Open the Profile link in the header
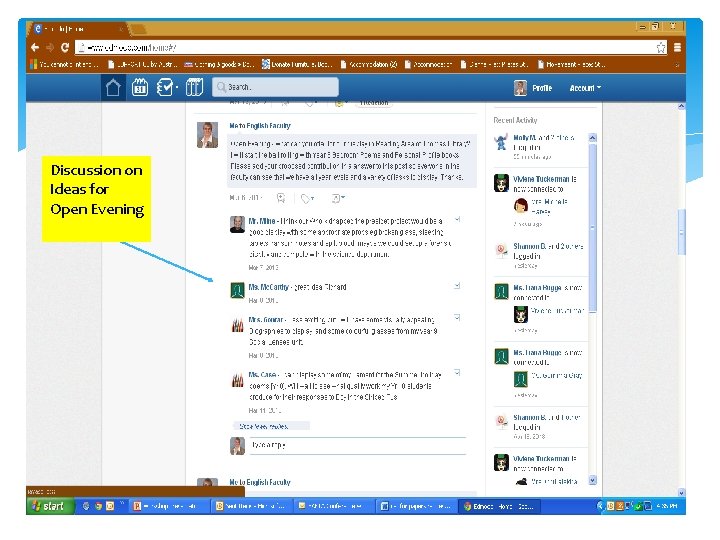The image size is (720, 540). point(542,88)
